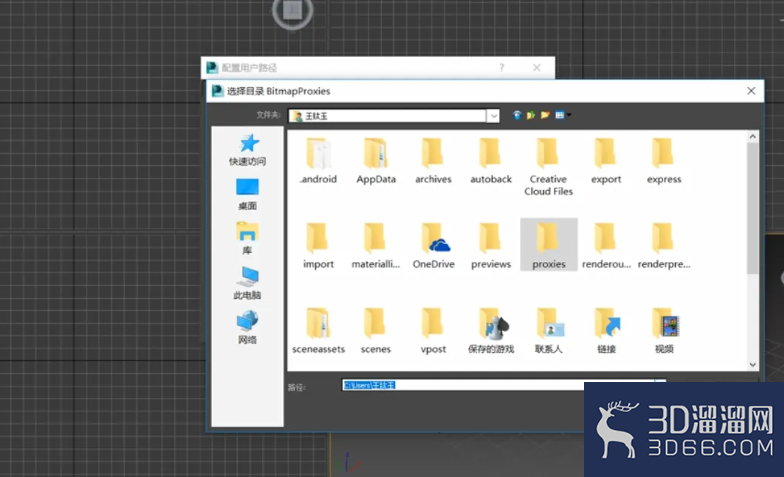Open the view menu dropdown icon
Screen dimensions: 784x477
562,116
